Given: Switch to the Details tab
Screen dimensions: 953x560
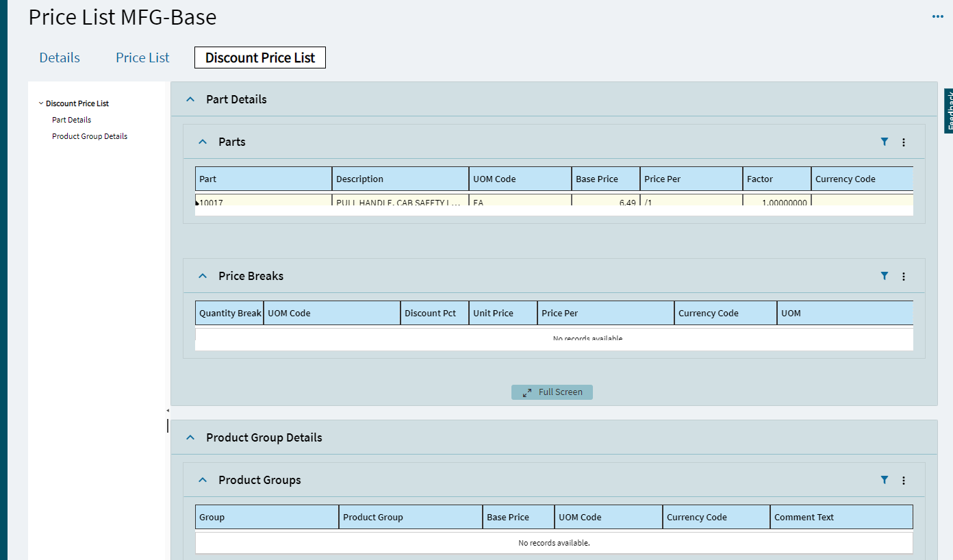Looking at the screenshot, I should click(60, 58).
